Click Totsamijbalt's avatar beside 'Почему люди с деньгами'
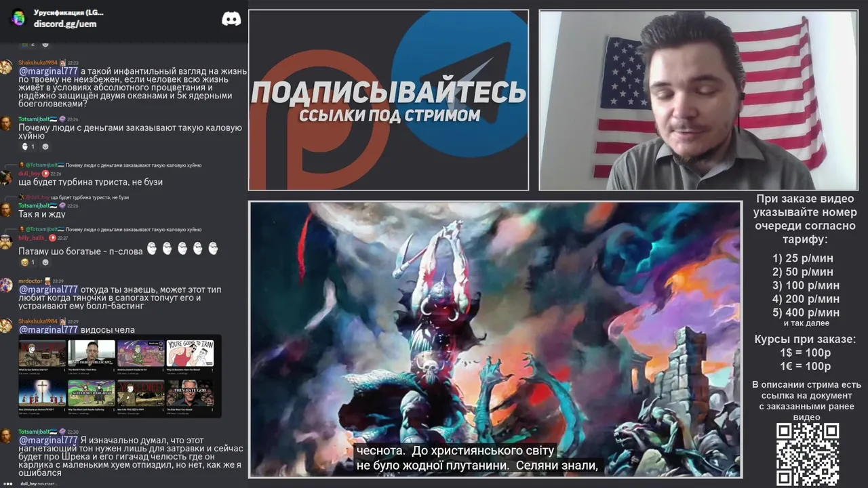This screenshot has height=488, width=868. pos(6,123)
